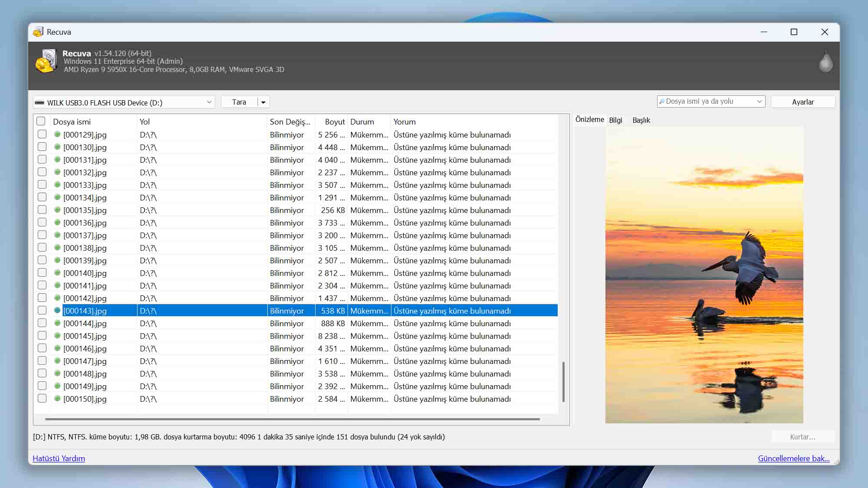Check the box for [000135].jpg
Image resolution: width=868 pixels, height=488 pixels.
point(42,210)
